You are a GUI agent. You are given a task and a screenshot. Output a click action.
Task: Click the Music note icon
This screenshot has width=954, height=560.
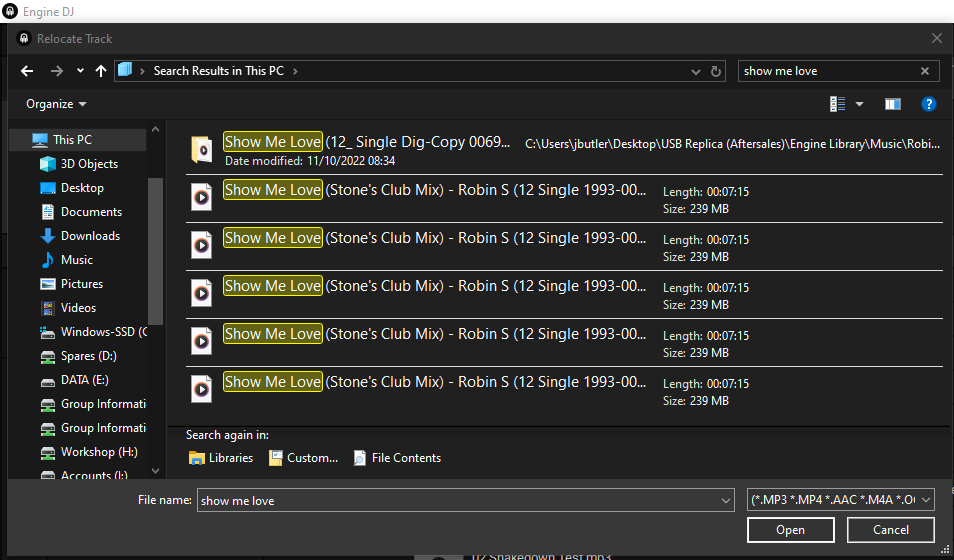tap(47, 260)
